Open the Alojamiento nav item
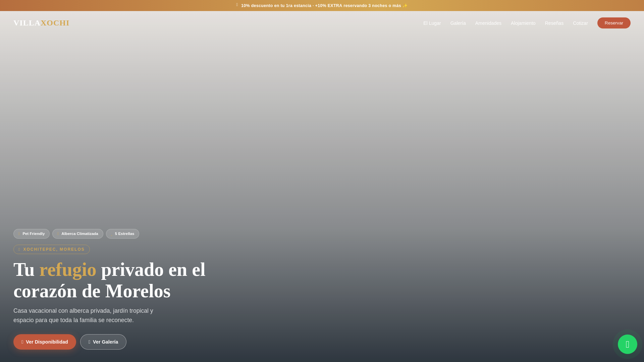Viewport: 644px width, 362px height. pos(523,23)
